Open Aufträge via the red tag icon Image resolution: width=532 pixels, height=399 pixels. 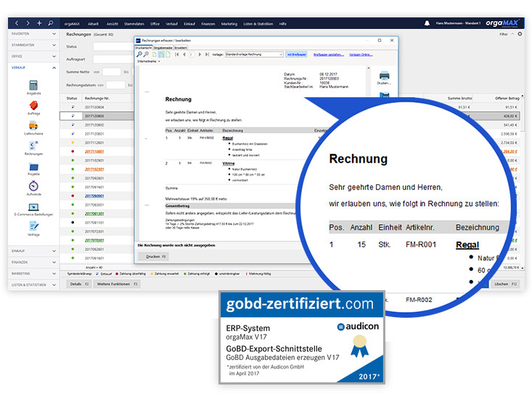pyautogui.click(x=33, y=105)
